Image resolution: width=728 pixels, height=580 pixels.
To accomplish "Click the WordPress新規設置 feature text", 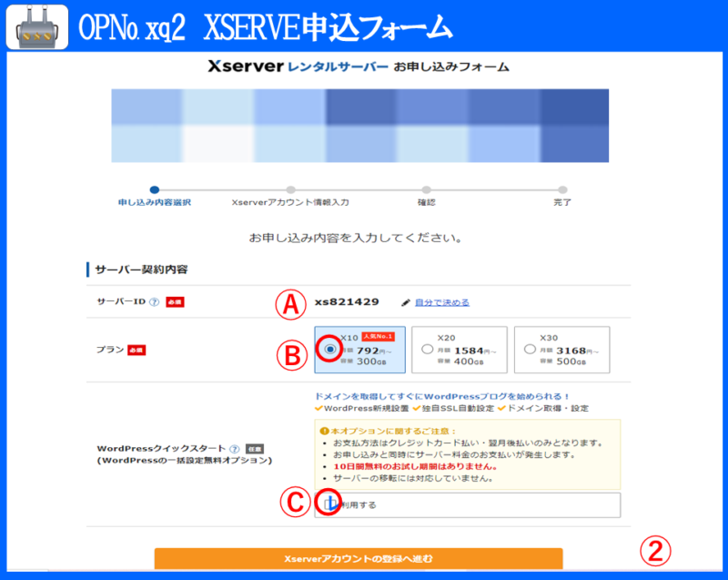I will click(367, 408).
